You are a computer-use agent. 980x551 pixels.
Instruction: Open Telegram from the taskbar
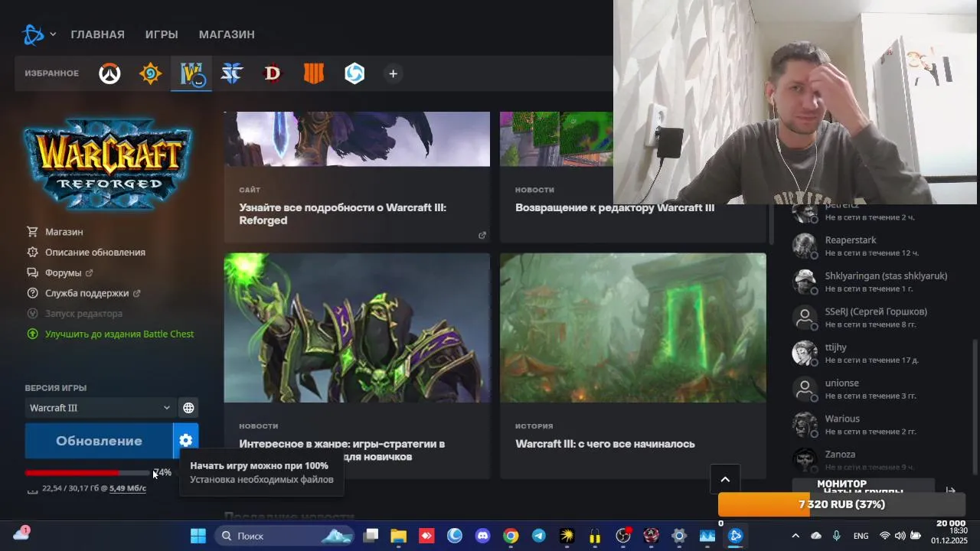[539, 536]
